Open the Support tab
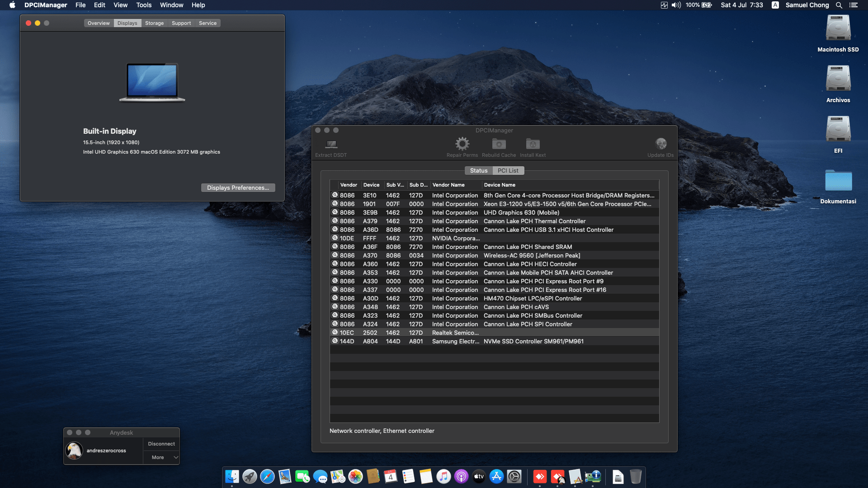The image size is (868, 488). coord(181,23)
